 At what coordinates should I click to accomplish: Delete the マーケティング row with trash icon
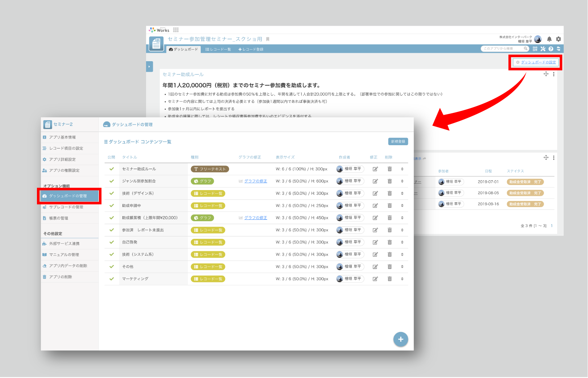389,279
